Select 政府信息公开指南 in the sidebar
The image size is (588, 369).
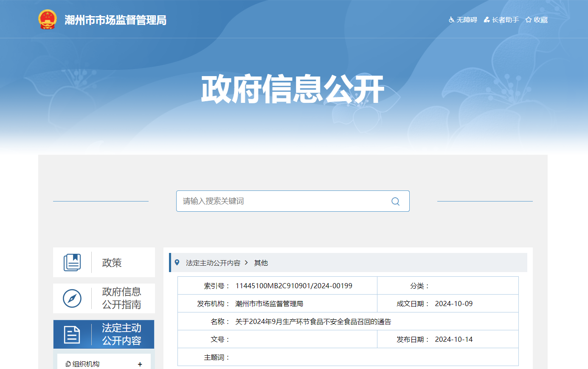point(121,298)
